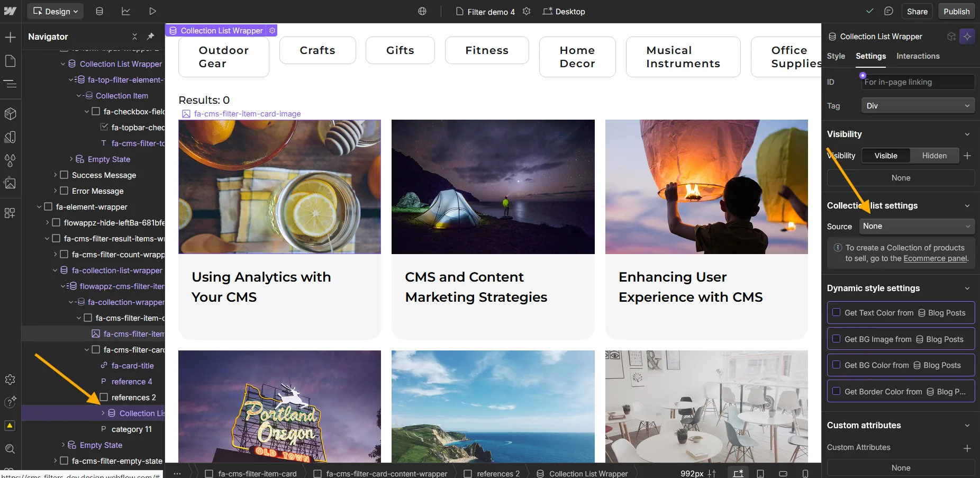
Task: Open the Apps panel
Action: pyautogui.click(x=10, y=213)
